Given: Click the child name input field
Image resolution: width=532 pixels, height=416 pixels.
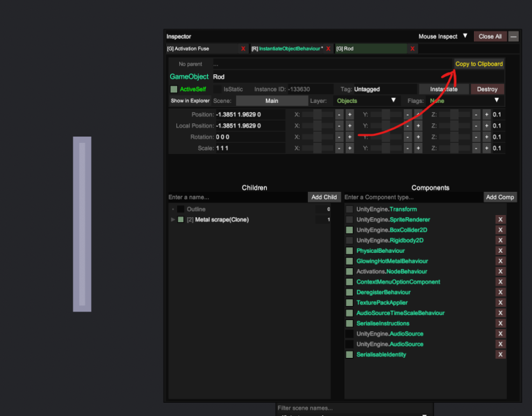Looking at the screenshot, I should [237, 197].
